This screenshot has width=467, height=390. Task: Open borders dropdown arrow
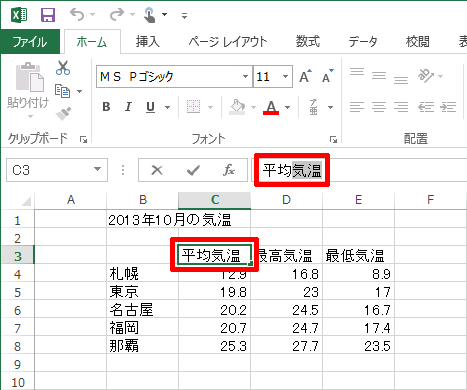pos(210,107)
